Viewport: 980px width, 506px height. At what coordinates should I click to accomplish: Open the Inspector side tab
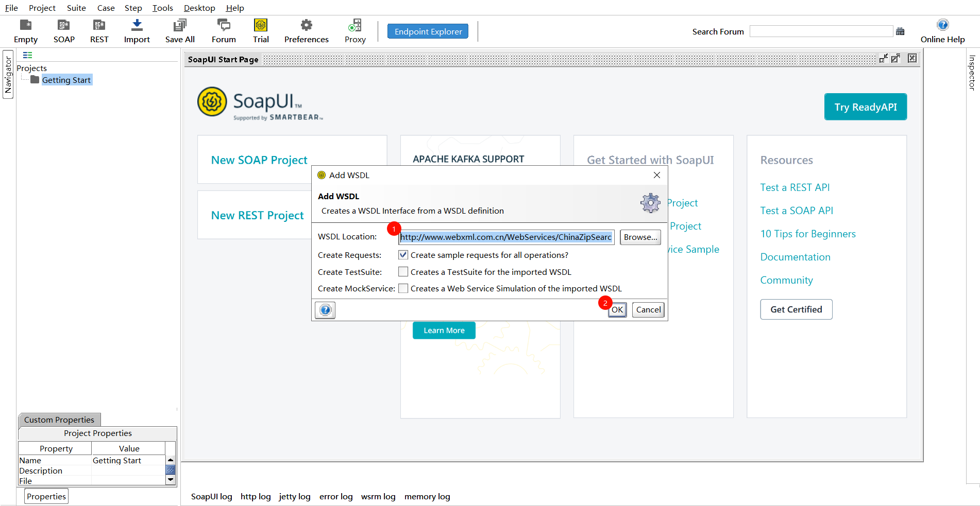[x=972, y=73]
